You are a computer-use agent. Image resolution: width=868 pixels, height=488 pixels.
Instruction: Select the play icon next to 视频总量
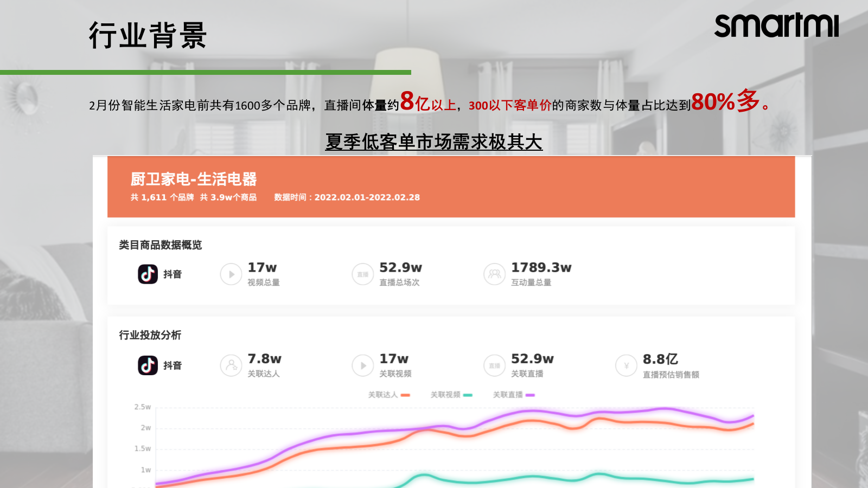tap(231, 274)
